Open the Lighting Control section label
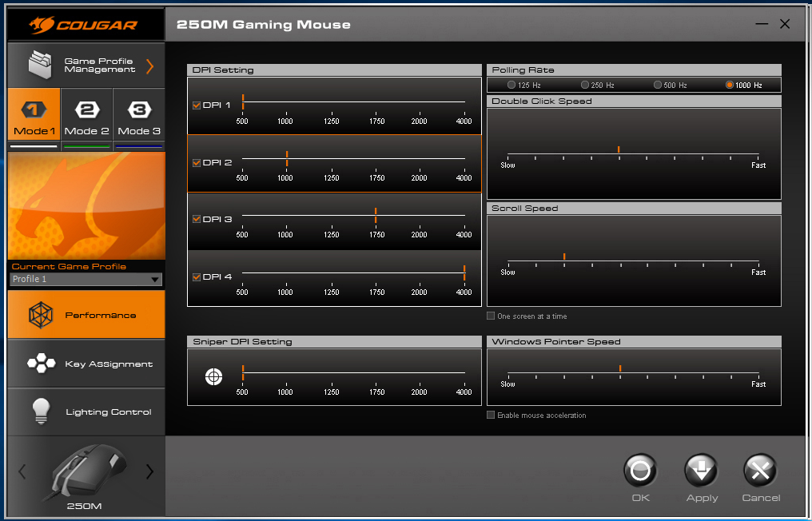Screen dimensions: 812x521 [x=109, y=412]
